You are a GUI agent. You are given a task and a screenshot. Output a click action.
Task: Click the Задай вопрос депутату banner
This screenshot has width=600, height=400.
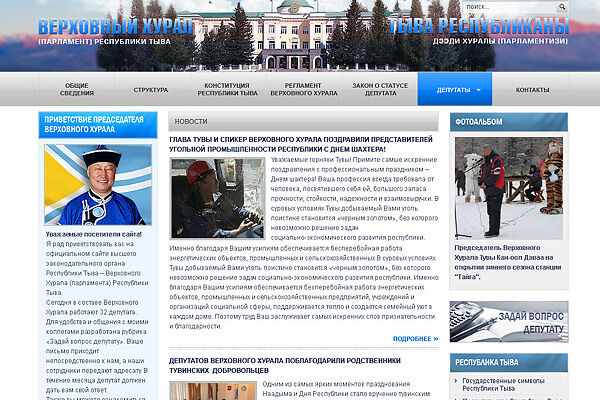(509, 322)
